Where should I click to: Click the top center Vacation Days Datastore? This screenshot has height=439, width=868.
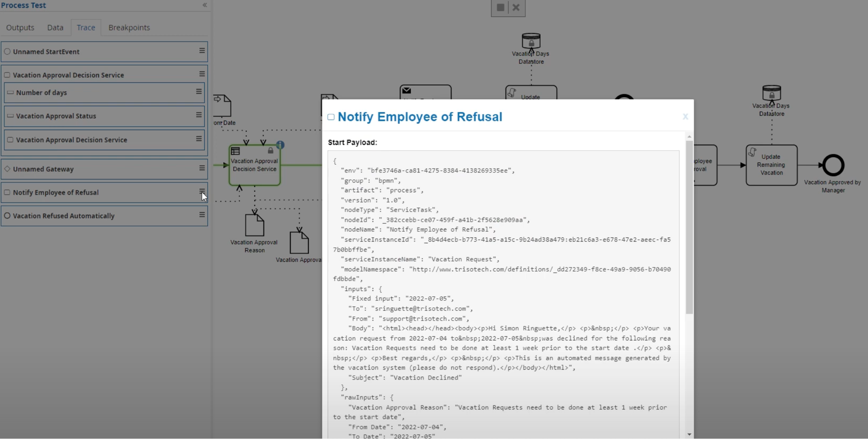[x=531, y=41]
